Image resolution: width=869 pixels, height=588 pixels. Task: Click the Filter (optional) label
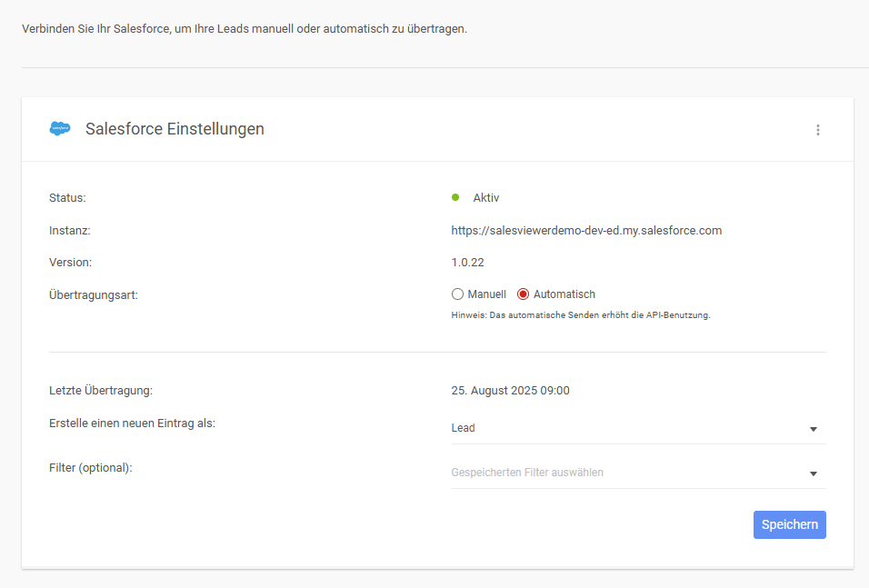[90, 468]
